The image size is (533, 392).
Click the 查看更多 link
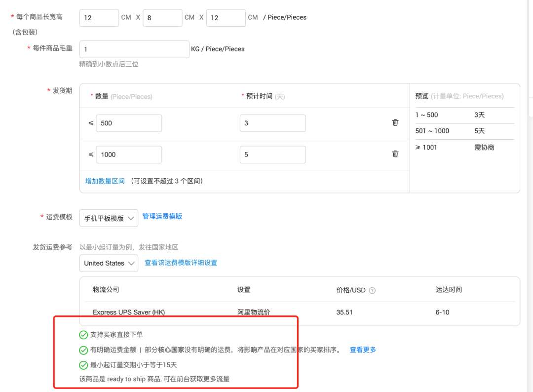(x=363, y=350)
